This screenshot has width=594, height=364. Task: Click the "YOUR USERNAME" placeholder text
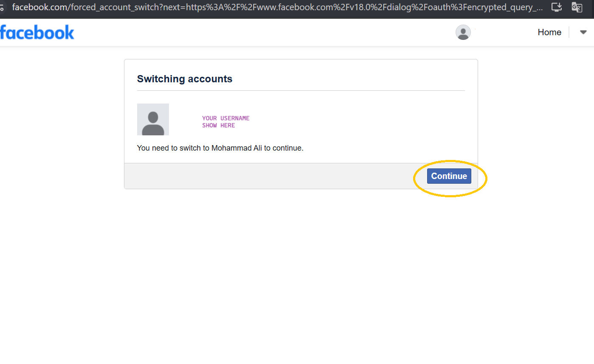coord(225,118)
